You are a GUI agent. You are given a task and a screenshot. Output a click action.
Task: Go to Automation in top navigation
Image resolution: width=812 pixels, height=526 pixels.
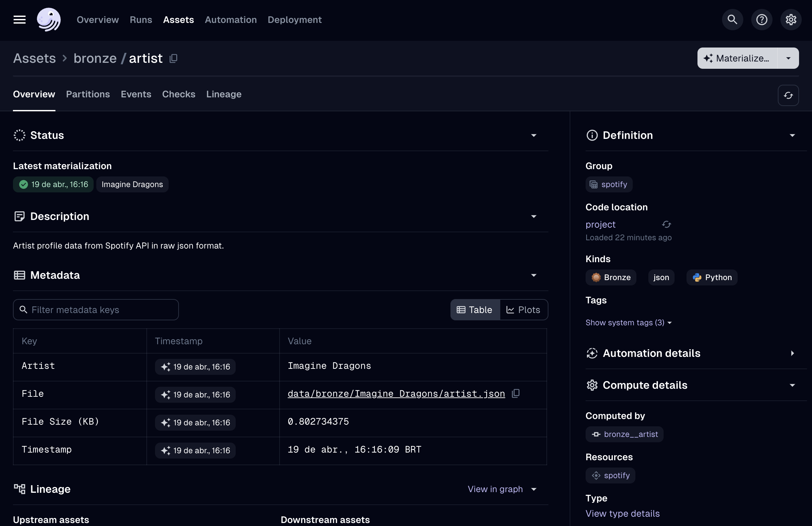pyautogui.click(x=231, y=20)
